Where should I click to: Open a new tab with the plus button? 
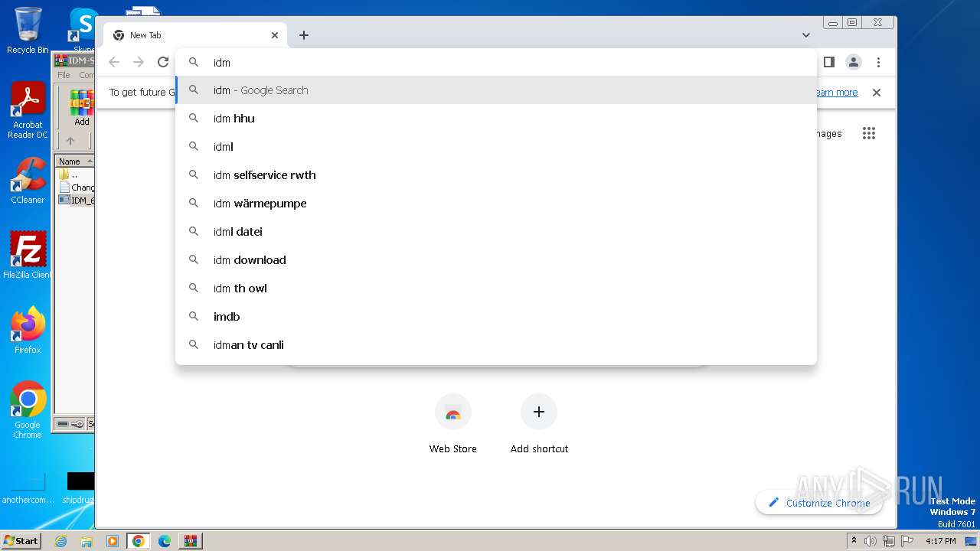coord(304,35)
